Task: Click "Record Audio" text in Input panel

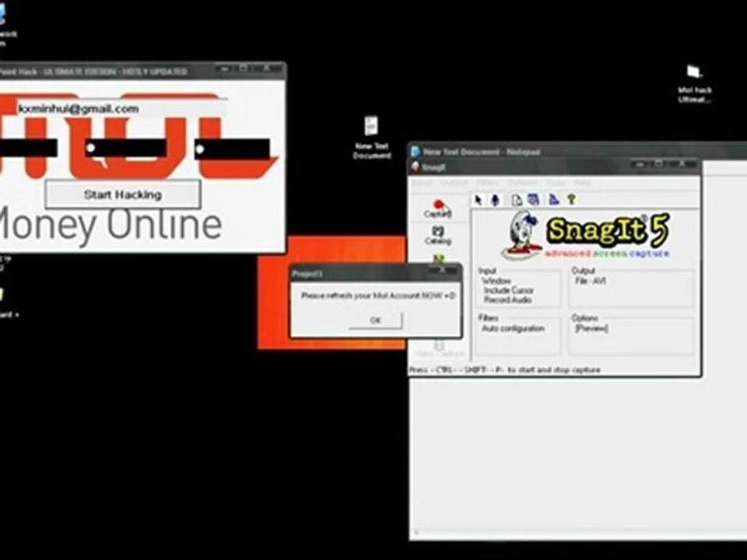Action: pyautogui.click(x=507, y=300)
